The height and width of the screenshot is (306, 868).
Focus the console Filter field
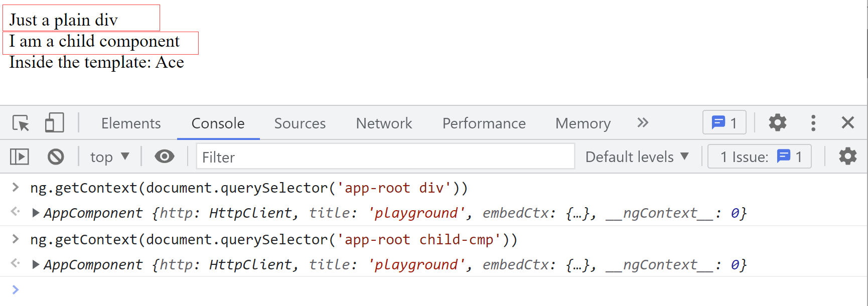click(x=385, y=157)
